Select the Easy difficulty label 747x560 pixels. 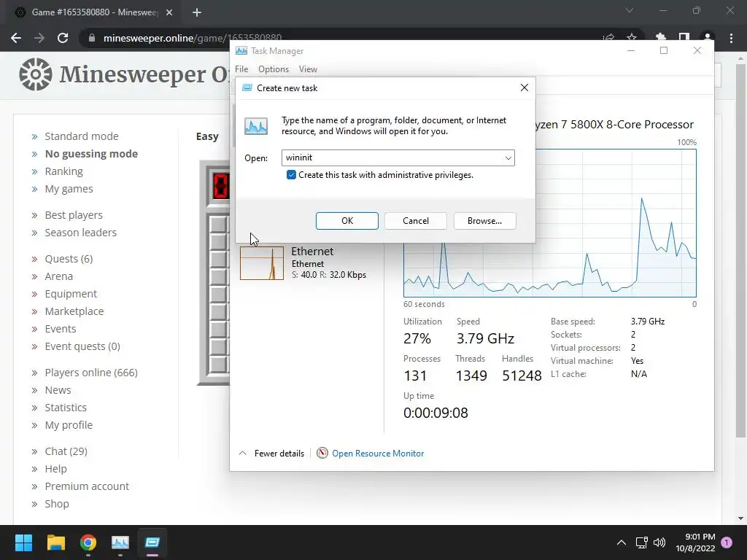click(x=207, y=136)
